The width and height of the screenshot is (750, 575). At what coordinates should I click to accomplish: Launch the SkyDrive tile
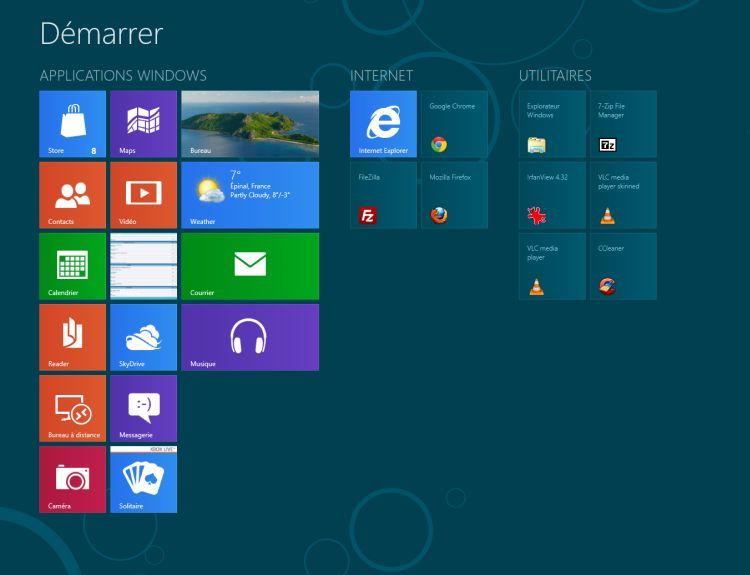coord(143,337)
